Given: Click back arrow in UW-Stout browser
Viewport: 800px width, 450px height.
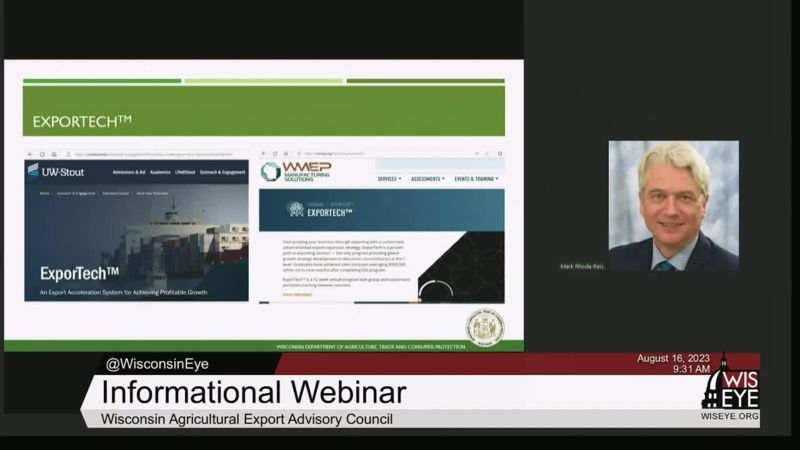Looking at the screenshot, I should [x=31, y=154].
